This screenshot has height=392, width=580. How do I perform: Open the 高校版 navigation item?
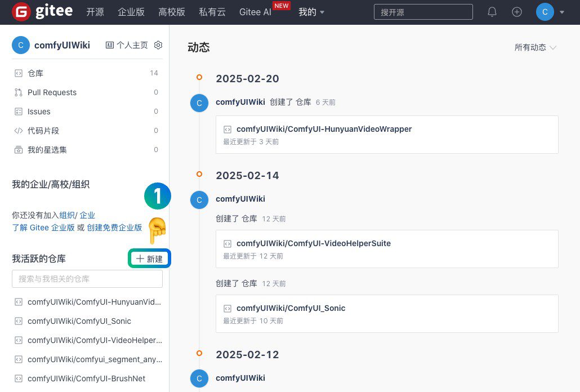click(172, 12)
